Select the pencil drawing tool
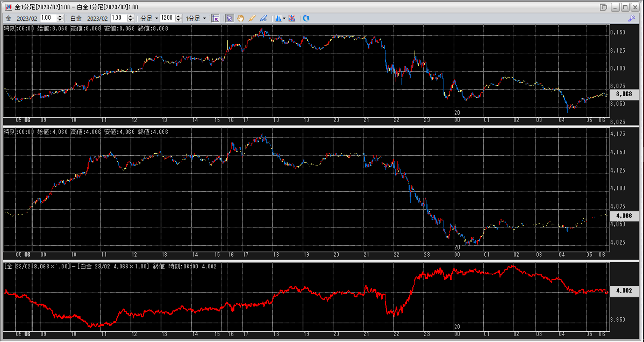Screen dimensions: 644x342 tap(252, 18)
